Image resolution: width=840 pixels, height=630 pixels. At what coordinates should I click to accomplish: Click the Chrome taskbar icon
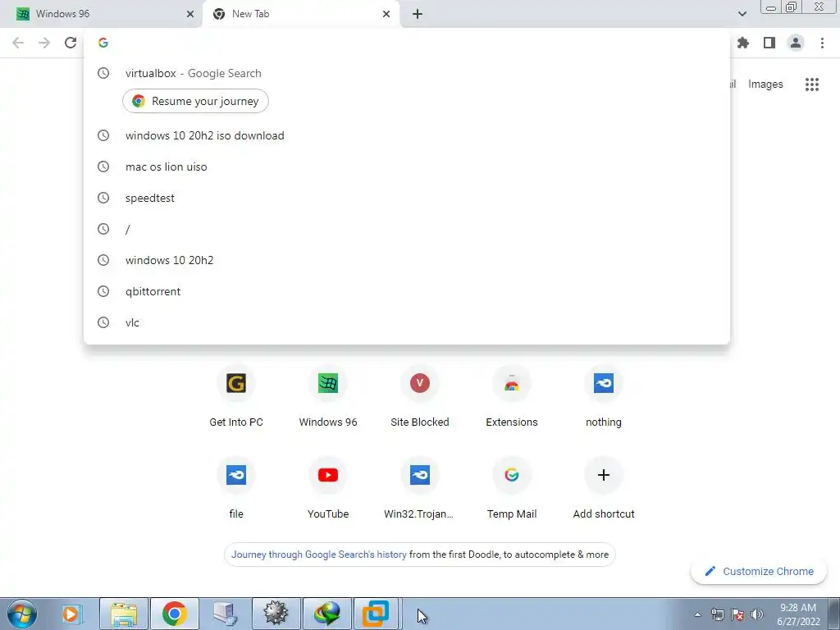[175, 614]
